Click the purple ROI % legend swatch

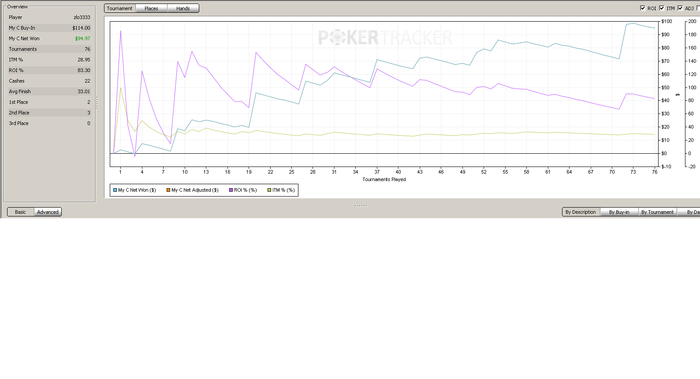[x=231, y=190]
